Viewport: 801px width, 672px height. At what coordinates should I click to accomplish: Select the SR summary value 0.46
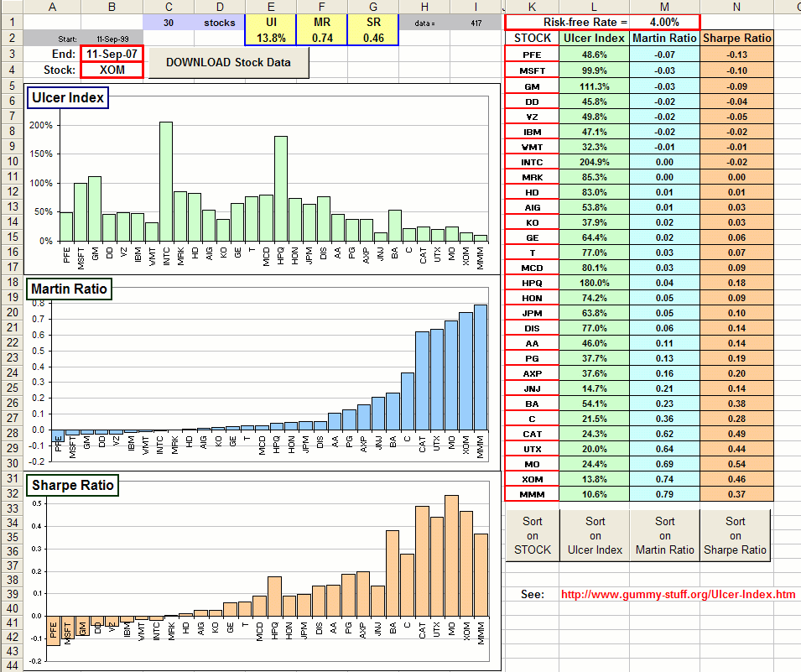pos(373,38)
